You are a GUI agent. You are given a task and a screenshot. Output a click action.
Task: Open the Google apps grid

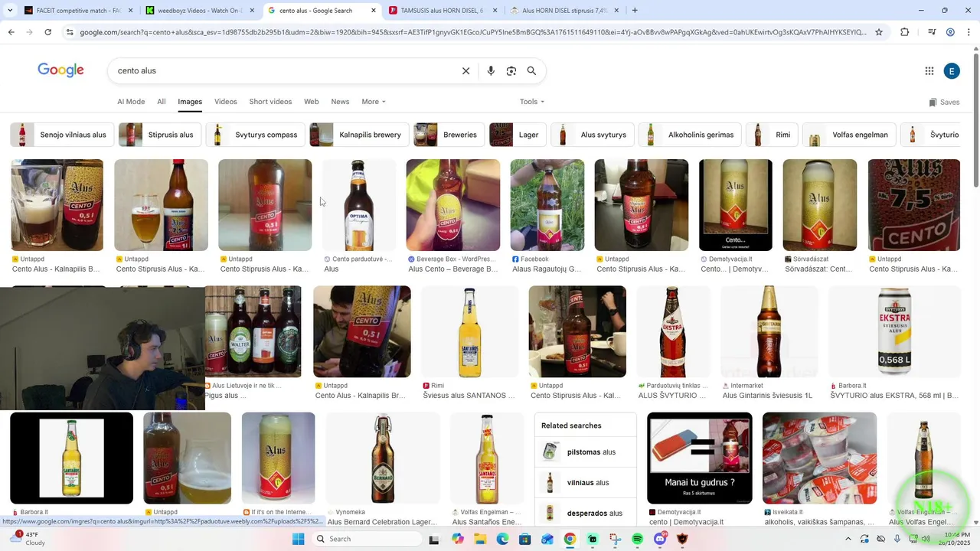tap(929, 71)
